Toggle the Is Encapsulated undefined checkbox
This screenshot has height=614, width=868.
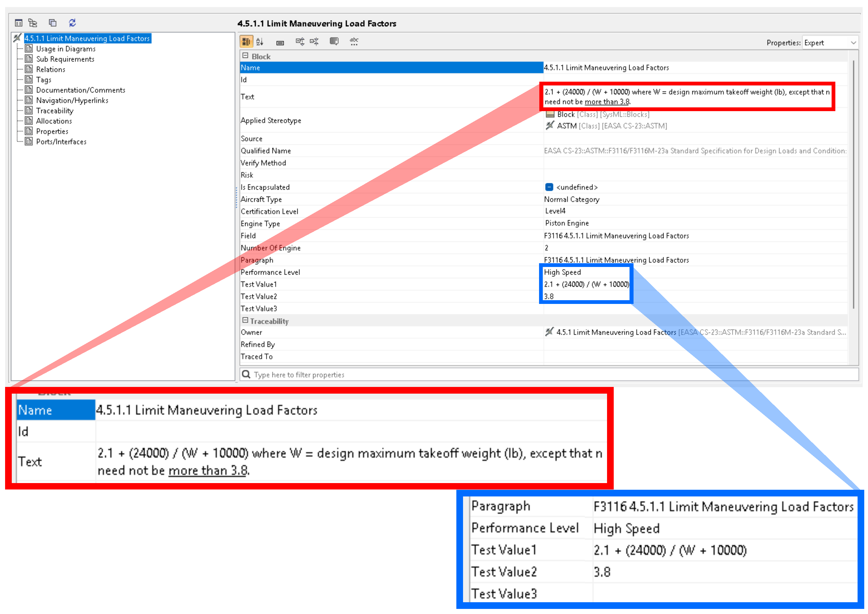click(549, 187)
